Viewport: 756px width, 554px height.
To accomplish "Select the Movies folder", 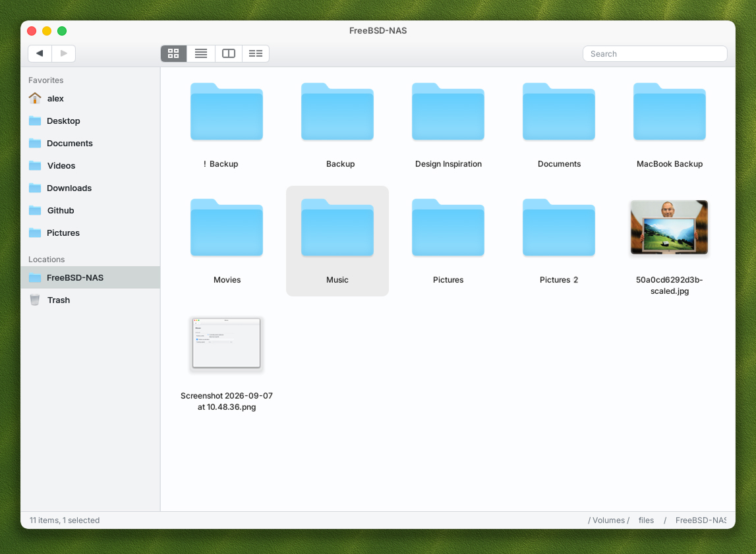I will tap(227, 227).
